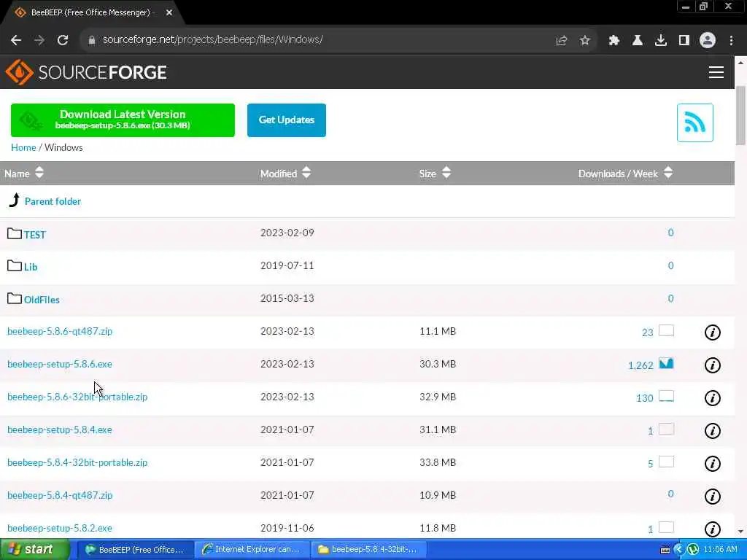Switch to Internet Explorer taskbar window
747x560 pixels.
pos(252,550)
